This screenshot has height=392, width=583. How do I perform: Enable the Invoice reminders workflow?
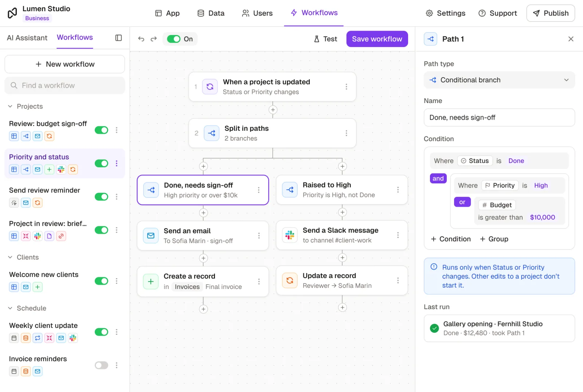point(101,365)
